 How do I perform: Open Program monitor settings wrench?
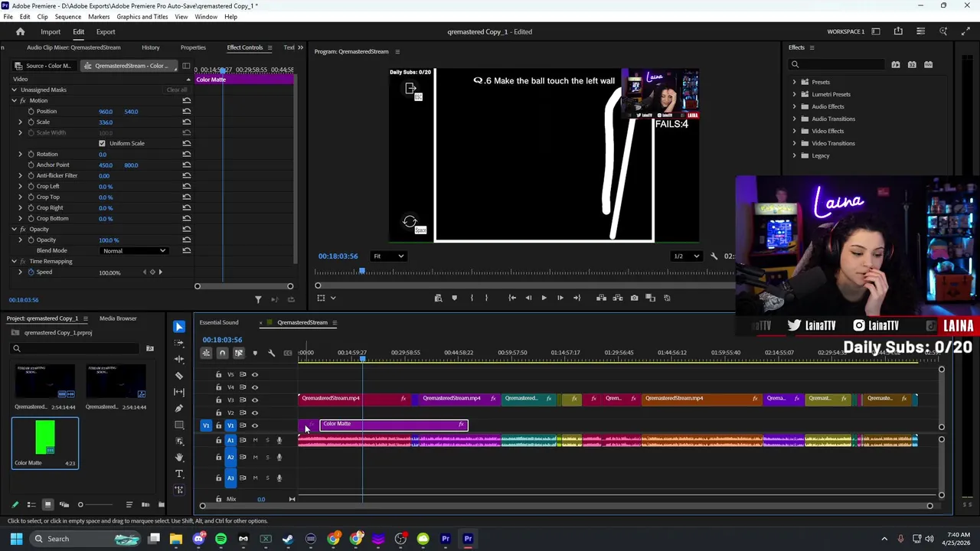click(714, 256)
